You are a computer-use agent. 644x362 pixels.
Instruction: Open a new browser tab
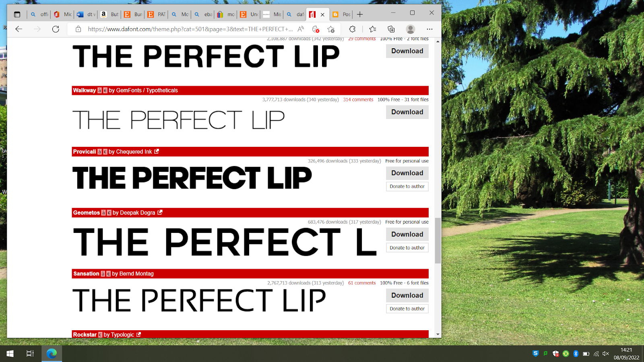coord(360,14)
